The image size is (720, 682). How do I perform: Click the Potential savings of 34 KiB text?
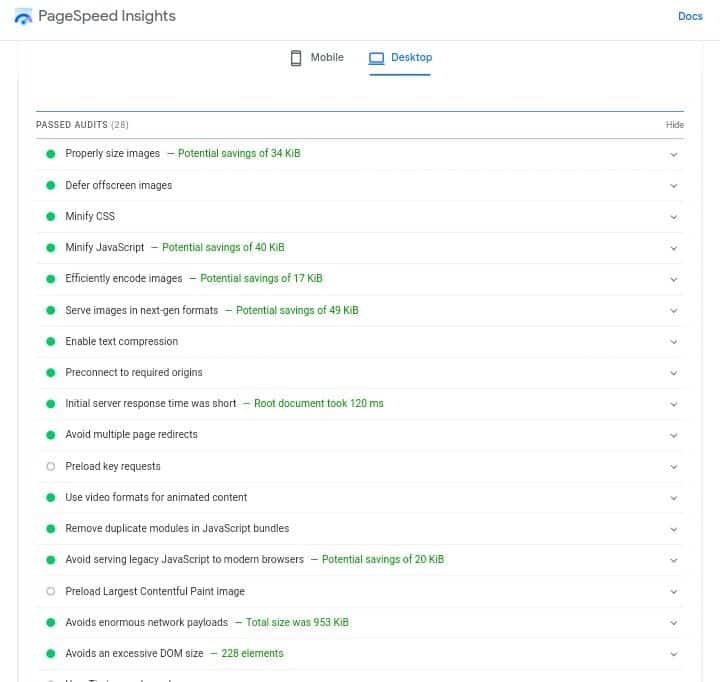pyautogui.click(x=239, y=153)
